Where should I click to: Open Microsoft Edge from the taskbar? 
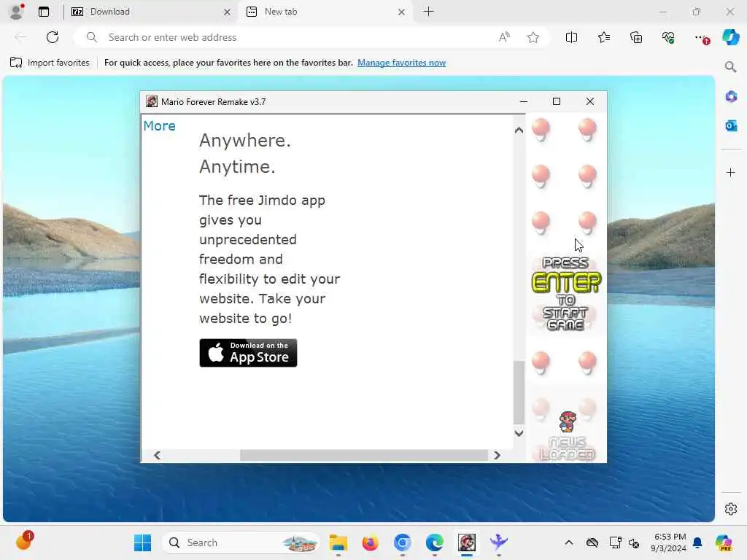(435, 542)
